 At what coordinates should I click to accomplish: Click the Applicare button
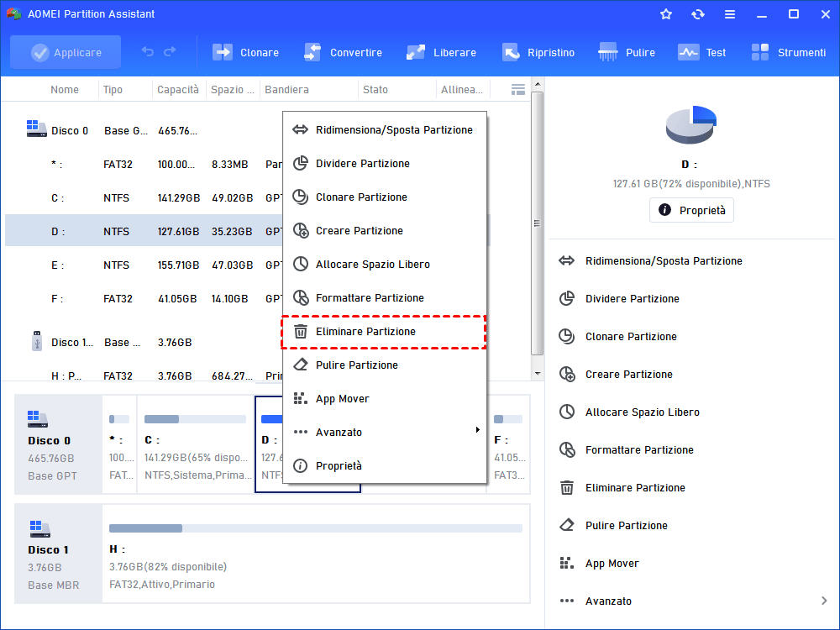[x=66, y=52]
